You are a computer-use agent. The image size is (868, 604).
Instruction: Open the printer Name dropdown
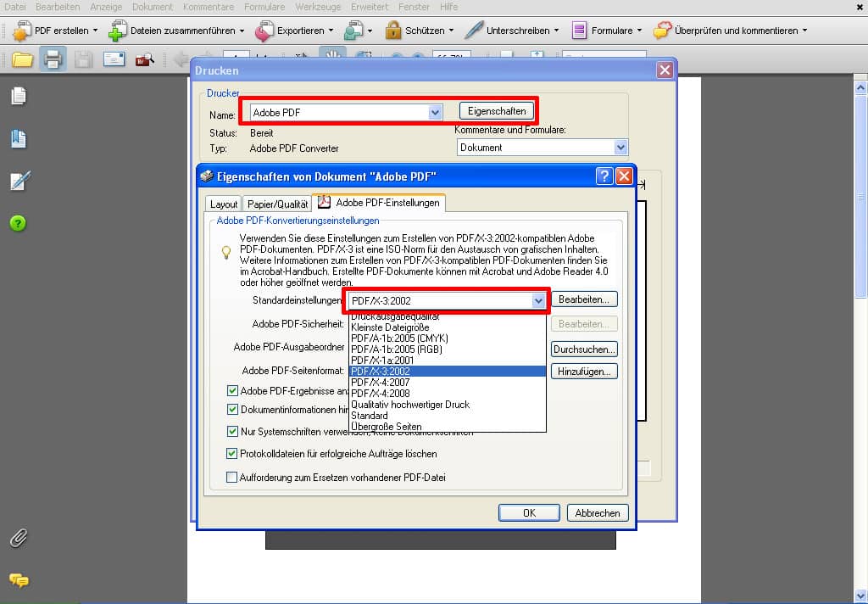pos(435,112)
